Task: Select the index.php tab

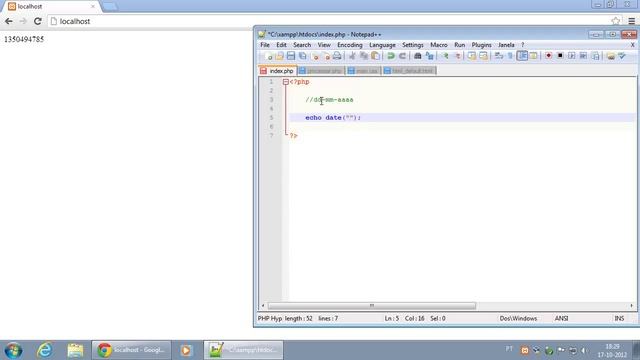Action: point(278,71)
